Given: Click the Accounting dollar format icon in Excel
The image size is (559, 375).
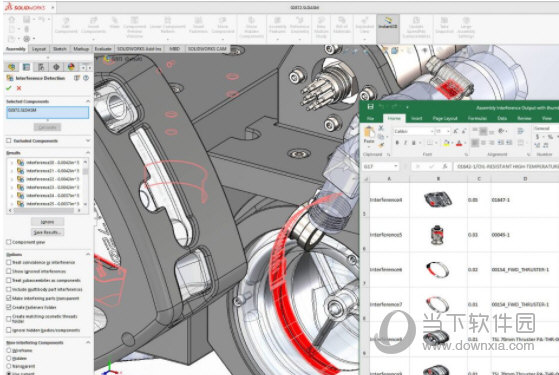Looking at the screenshot, I should point(538,137).
